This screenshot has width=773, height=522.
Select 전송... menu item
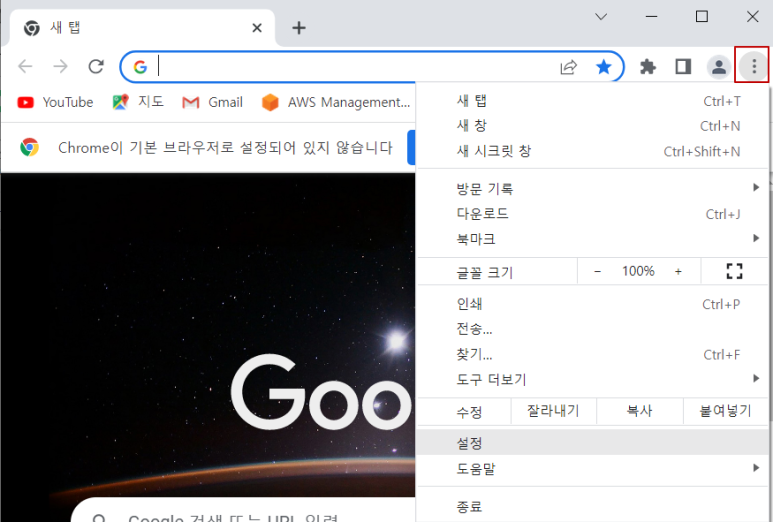click(x=593, y=329)
